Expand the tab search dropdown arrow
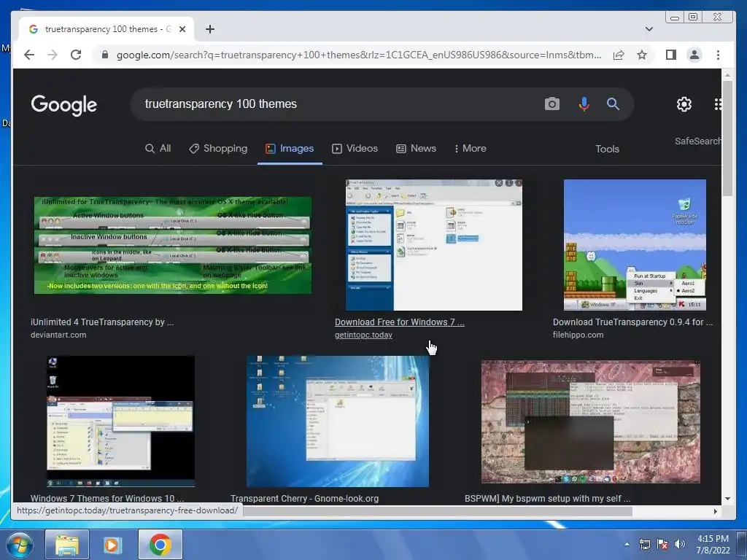The height and width of the screenshot is (560, 747). 649,29
